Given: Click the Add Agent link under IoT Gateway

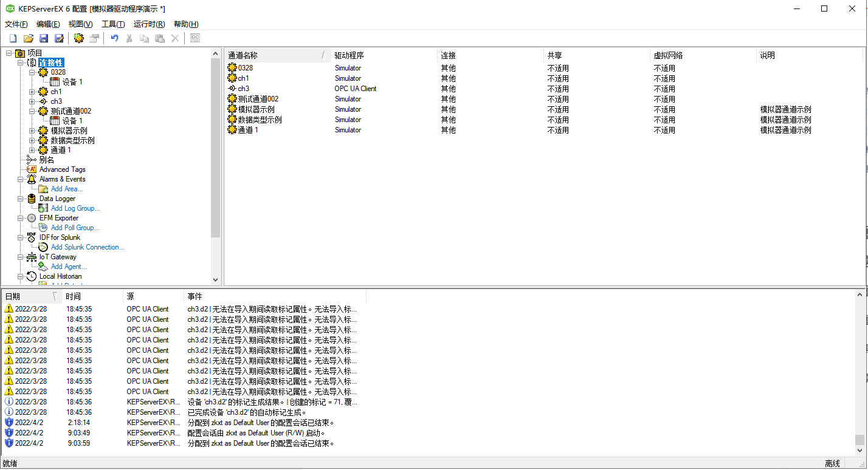Looking at the screenshot, I should [68, 266].
